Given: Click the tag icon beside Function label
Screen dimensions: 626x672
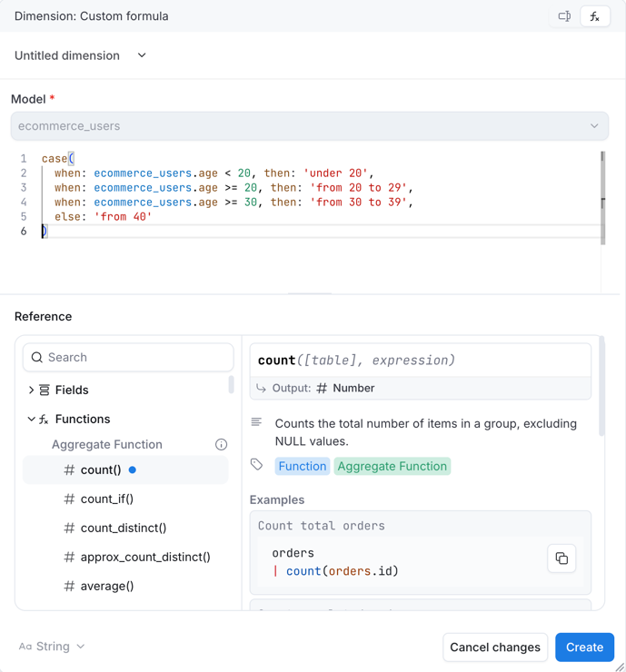Looking at the screenshot, I should [256, 465].
